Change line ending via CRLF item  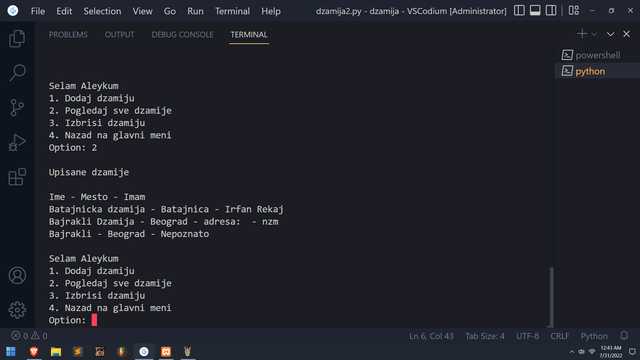pyautogui.click(x=560, y=336)
